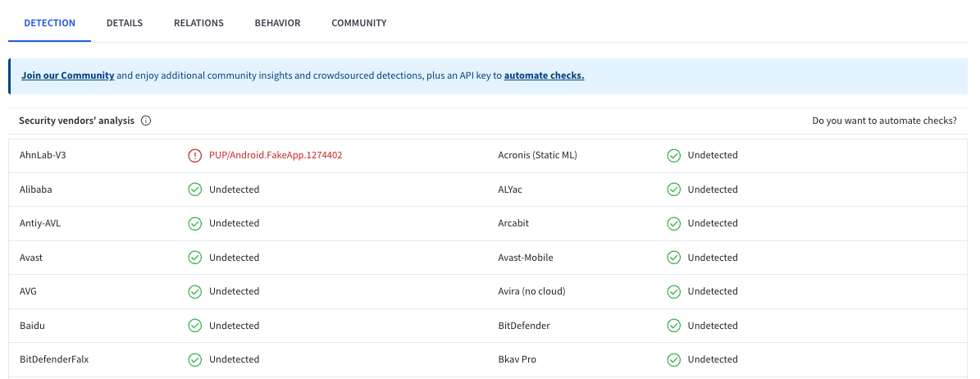Click the green check icon for AVG

tap(195, 291)
